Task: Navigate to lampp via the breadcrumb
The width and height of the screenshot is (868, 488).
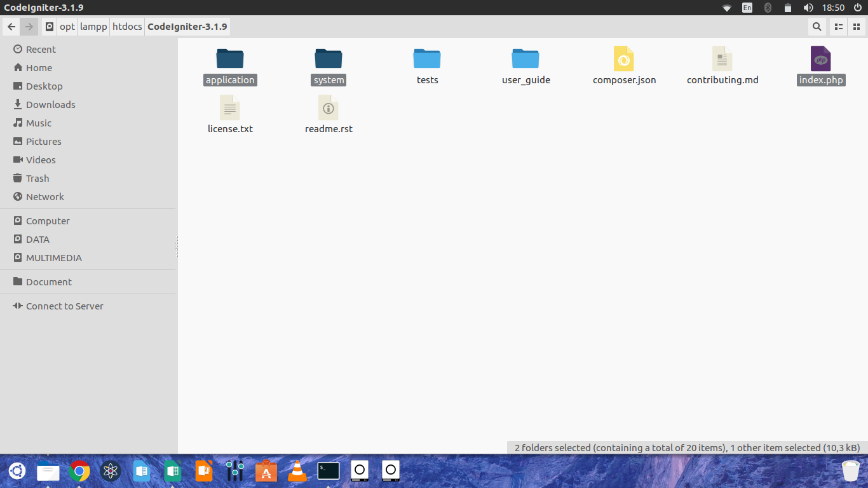Action: pyautogui.click(x=93, y=26)
